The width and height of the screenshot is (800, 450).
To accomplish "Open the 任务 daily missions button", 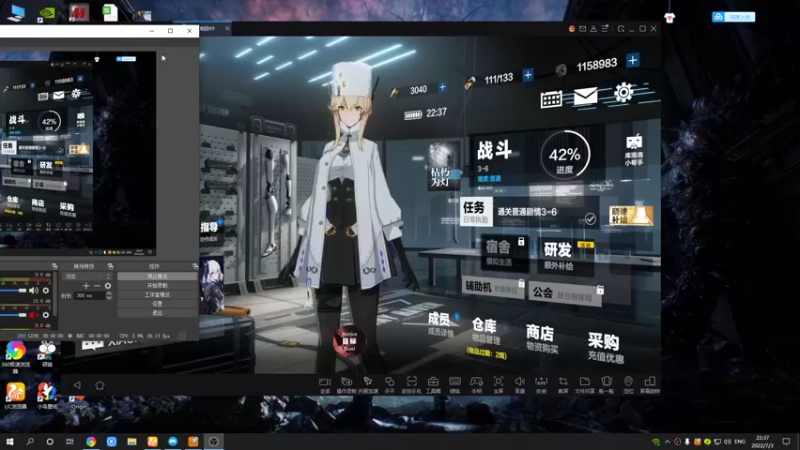I will point(476,211).
